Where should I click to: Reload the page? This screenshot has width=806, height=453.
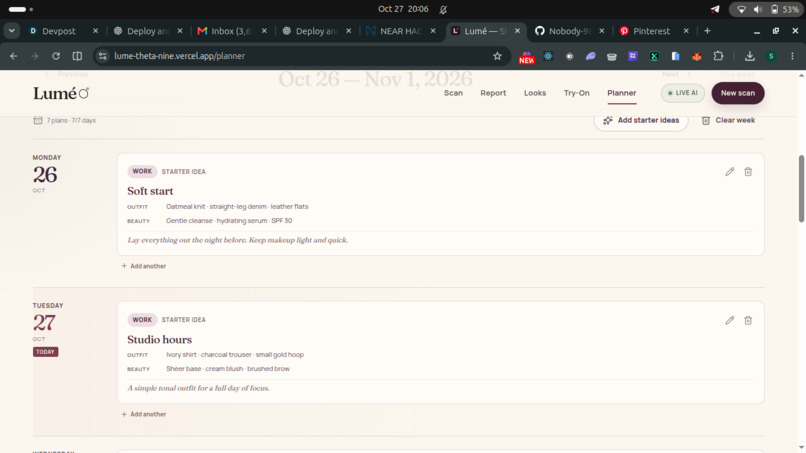[56, 56]
